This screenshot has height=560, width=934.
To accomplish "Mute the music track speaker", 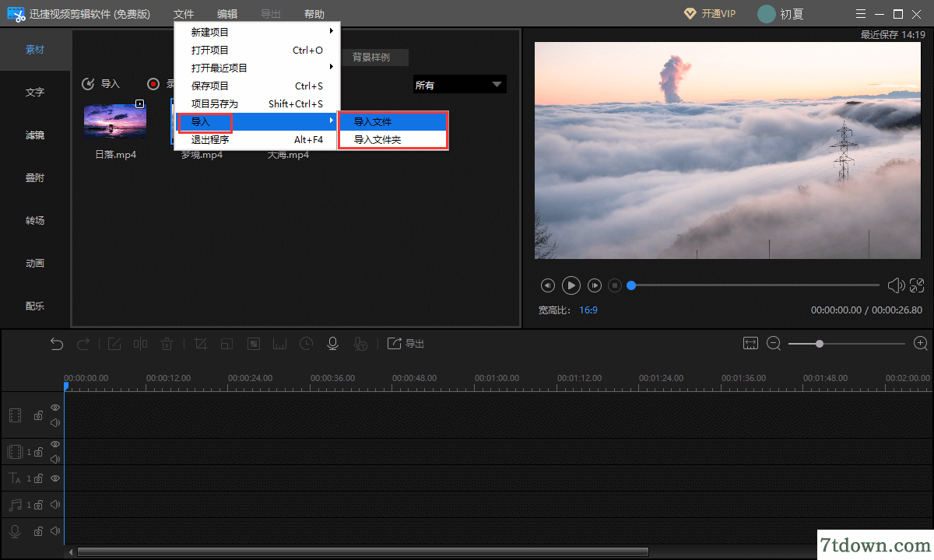I will pyautogui.click(x=55, y=505).
